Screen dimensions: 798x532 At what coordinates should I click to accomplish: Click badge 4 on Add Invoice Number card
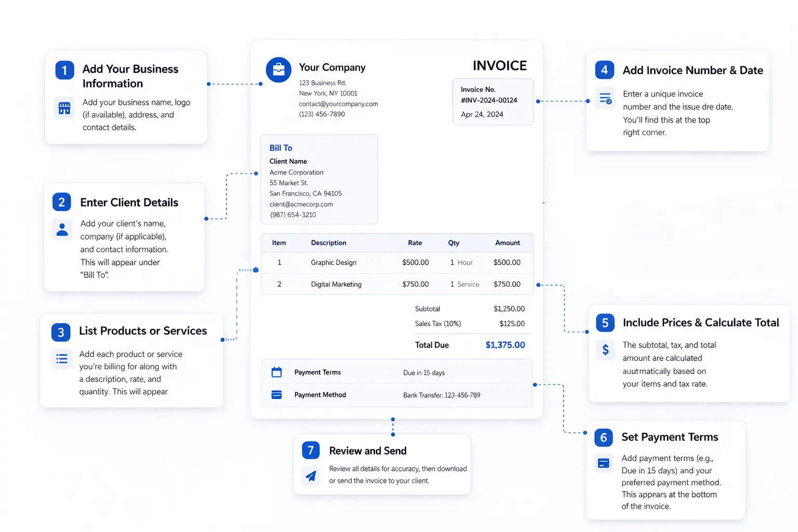[x=604, y=70]
